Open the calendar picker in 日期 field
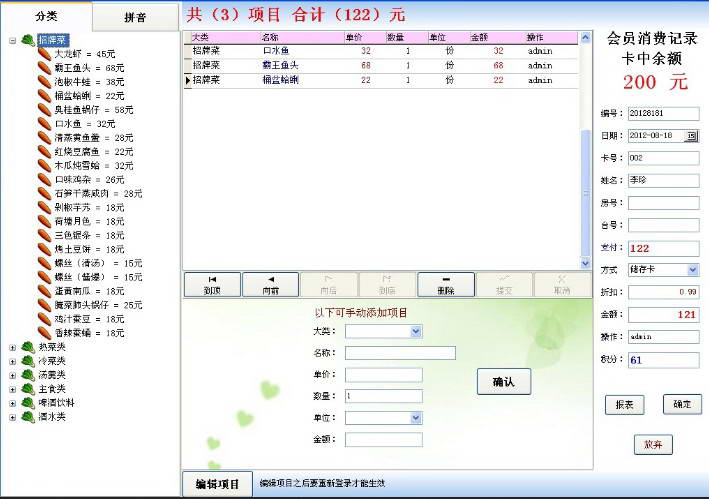Screen dimensions: 709x499 coord(691,136)
